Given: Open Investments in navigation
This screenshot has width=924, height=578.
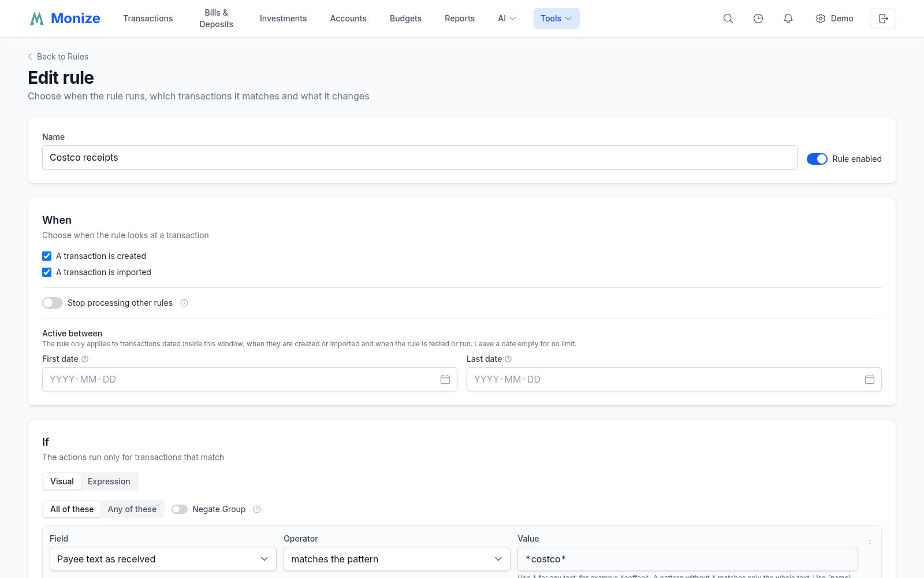Looking at the screenshot, I should [x=283, y=18].
